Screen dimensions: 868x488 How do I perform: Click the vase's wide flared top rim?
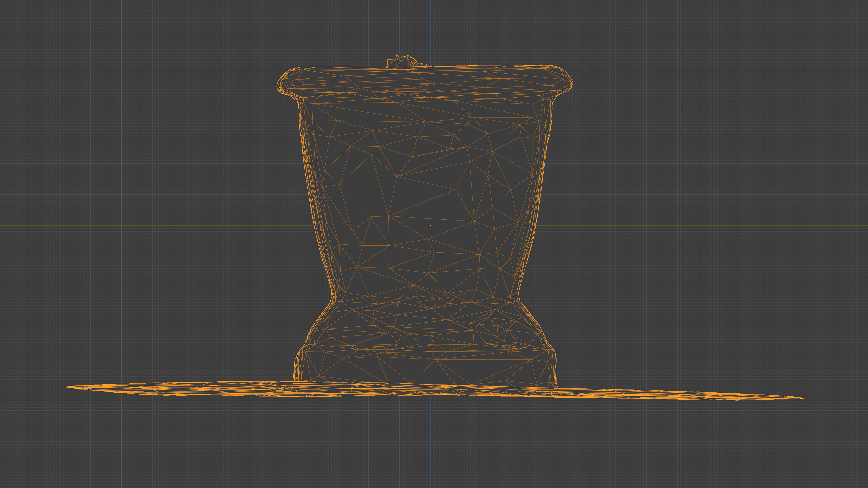[x=425, y=82]
